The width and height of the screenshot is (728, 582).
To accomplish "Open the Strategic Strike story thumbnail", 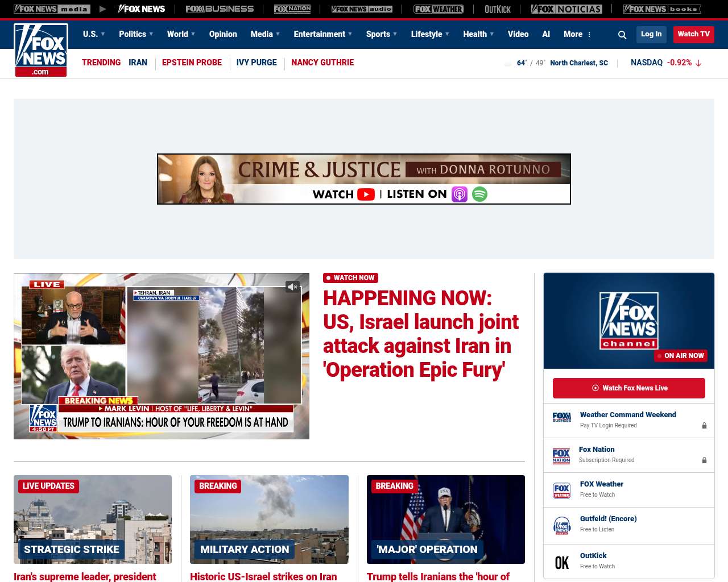I will (x=93, y=519).
